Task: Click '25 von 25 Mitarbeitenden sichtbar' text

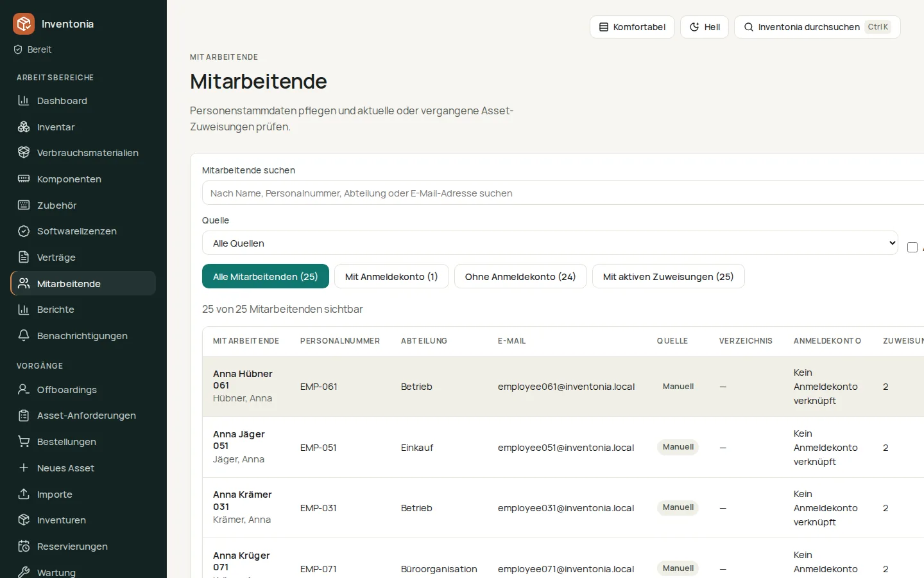Action: coord(282,309)
